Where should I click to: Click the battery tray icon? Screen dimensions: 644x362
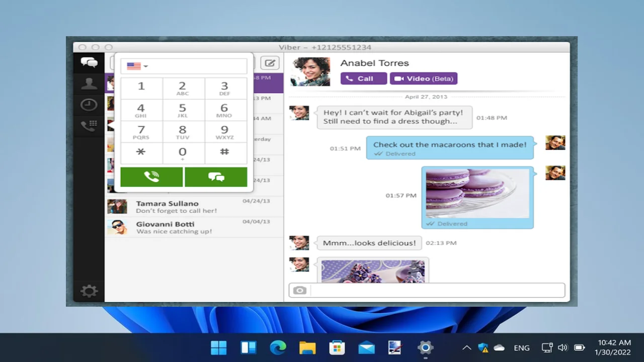coord(580,347)
